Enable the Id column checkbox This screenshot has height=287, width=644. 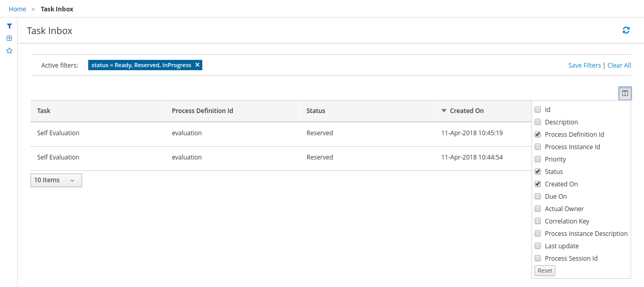pyautogui.click(x=538, y=110)
